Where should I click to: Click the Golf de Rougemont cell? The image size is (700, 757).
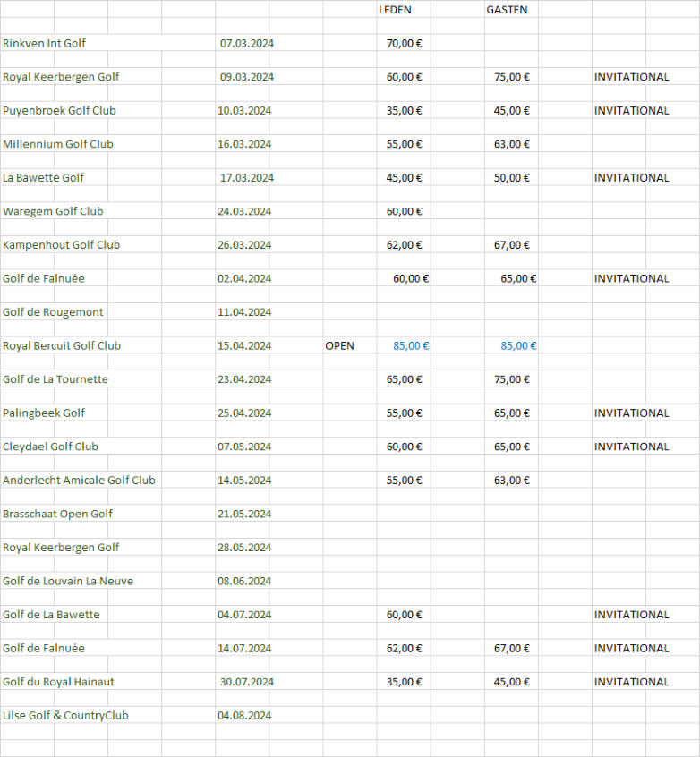click(x=53, y=312)
